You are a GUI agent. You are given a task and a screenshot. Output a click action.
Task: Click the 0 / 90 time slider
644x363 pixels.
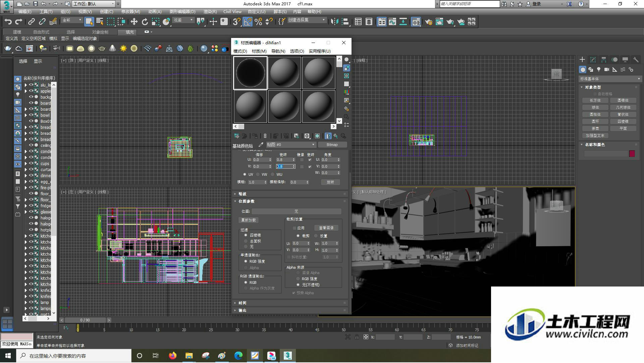(85, 320)
